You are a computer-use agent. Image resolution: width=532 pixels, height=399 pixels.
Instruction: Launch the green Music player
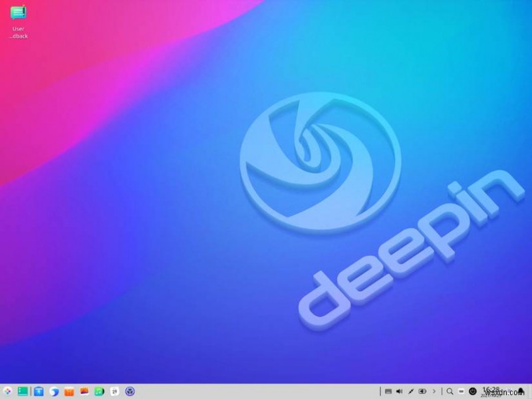pos(99,391)
